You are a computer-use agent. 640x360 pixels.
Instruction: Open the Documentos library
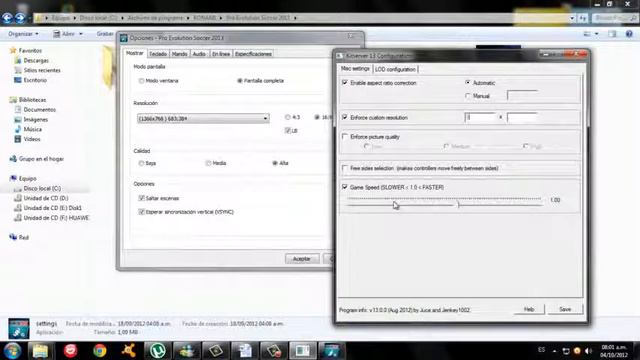tap(39, 109)
